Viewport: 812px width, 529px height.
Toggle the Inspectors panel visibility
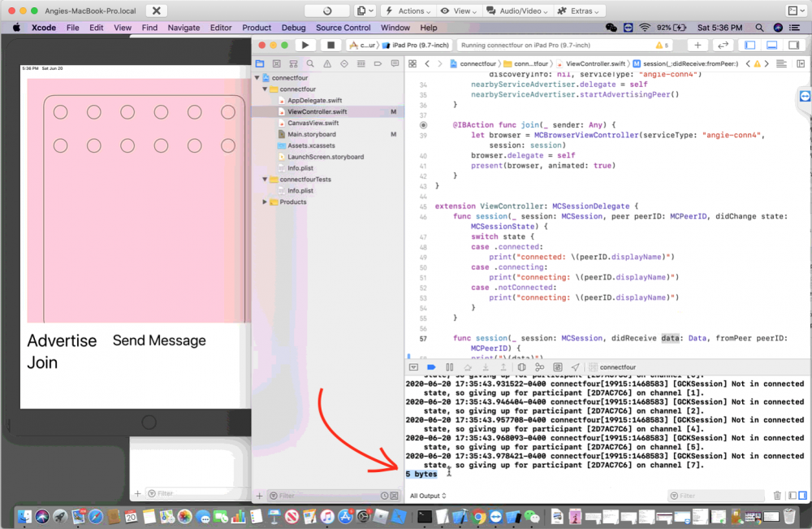pos(793,46)
